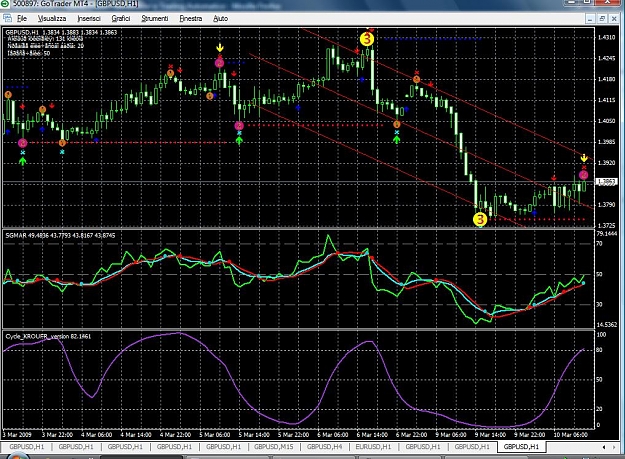The height and width of the screenshot is (459, 625).
Task: Click the GBPUSD,H1 OHLC header in chart
Action: pos(61,32)
